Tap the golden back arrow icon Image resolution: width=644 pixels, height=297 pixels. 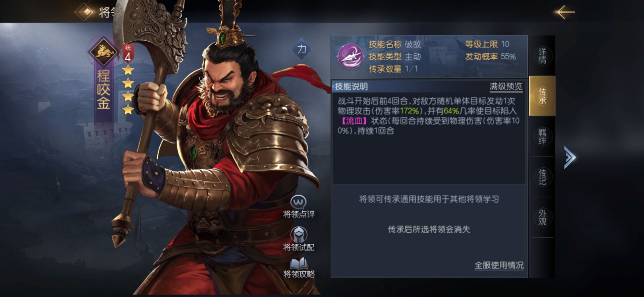[565, 12]
